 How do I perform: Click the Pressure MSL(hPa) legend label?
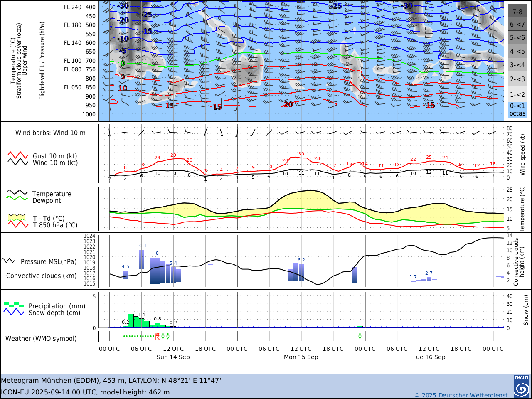[x=49, y=262]
